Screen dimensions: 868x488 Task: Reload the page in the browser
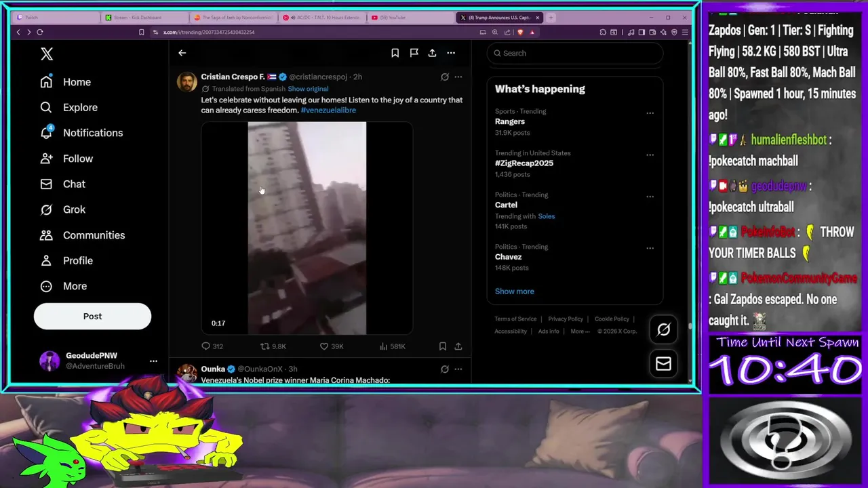[x=40, y=32]
